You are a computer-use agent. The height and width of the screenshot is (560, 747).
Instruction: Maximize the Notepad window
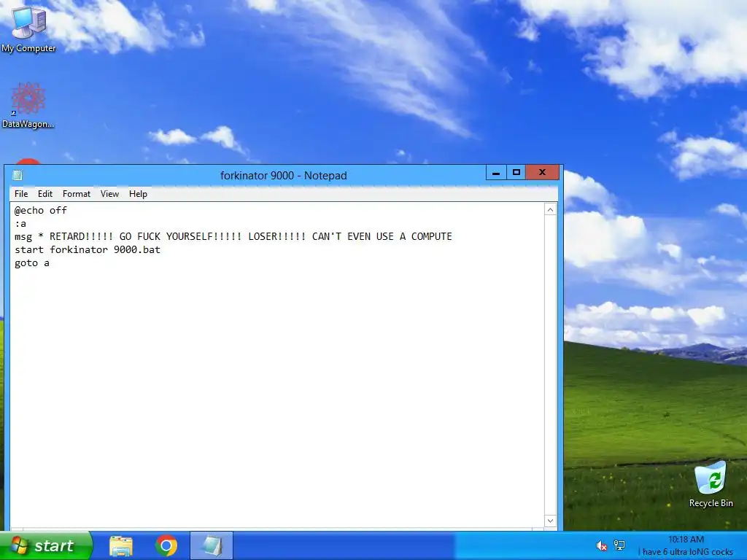(516, 172)
